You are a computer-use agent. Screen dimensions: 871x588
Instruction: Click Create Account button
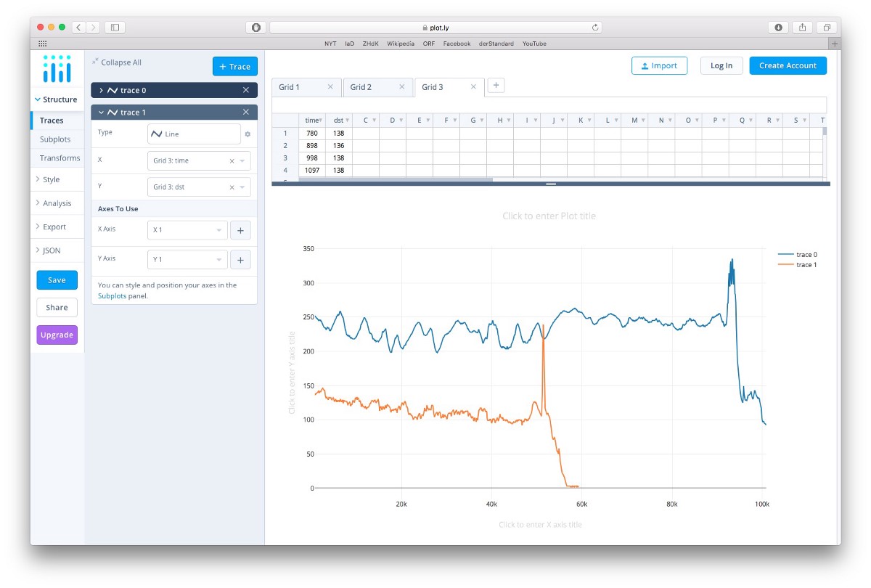point(788,65)
